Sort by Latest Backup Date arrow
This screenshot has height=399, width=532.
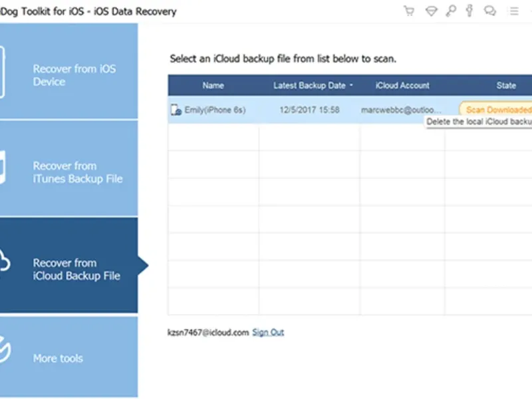coord(351,86)
